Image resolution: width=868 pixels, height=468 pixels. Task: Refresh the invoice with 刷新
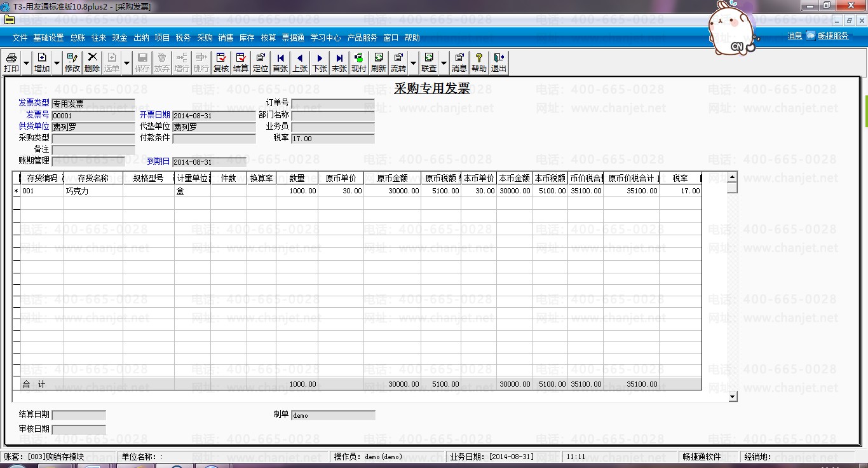(379, 62)
